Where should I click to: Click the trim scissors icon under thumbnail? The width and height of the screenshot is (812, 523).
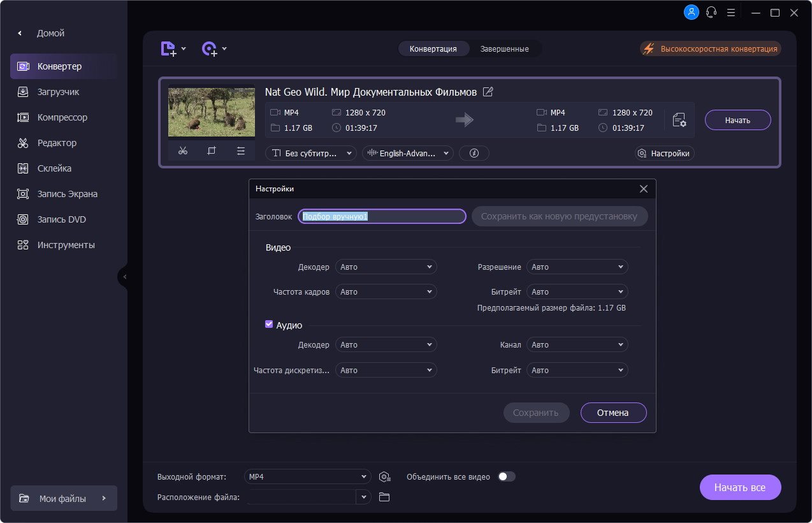(x=183, y=151)
